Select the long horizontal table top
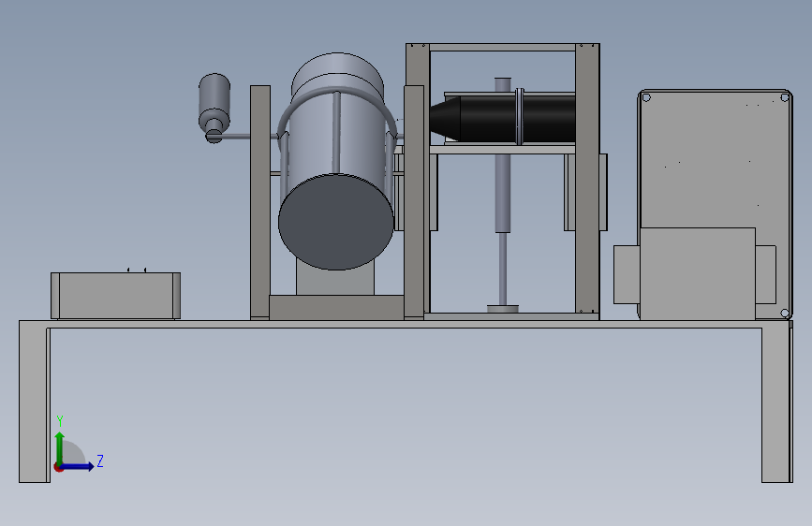This screenshot has height=526, width=812. coord(406,324)
